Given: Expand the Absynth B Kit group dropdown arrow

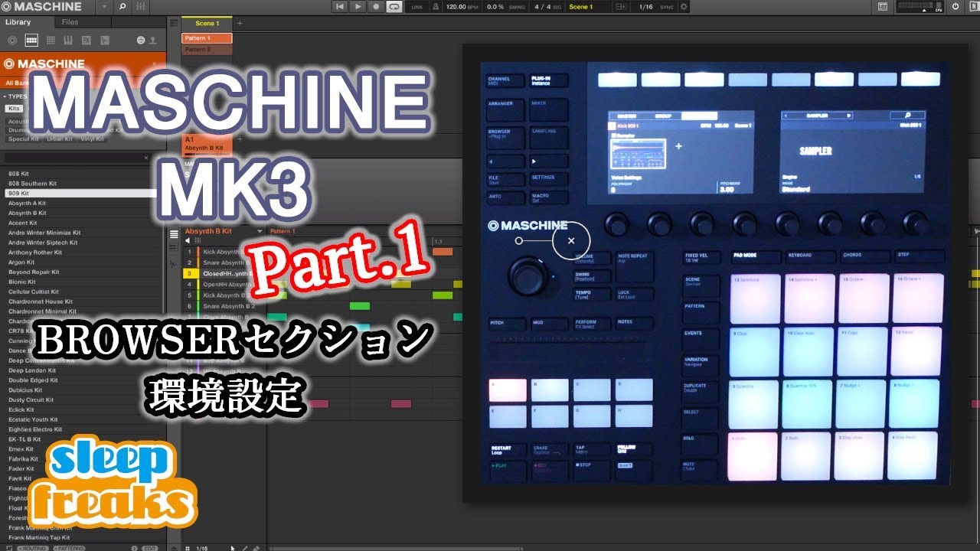Looking at the screenshot, I should (260, 231).
